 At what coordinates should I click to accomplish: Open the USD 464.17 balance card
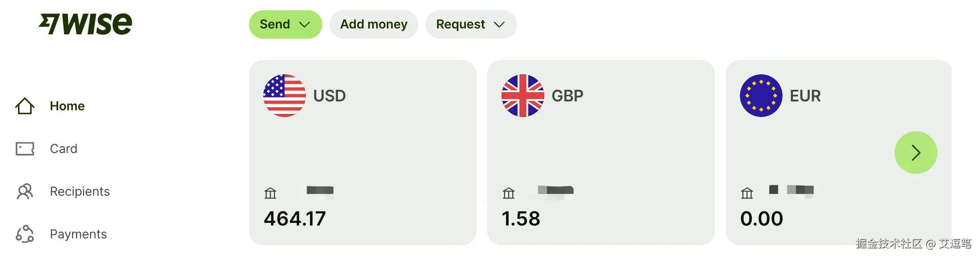click(362, 151)
